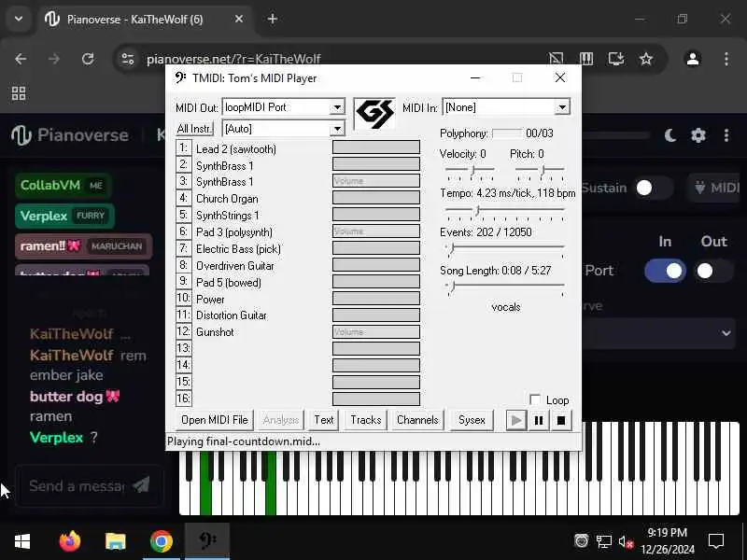The image size is (747, 560).
Task: Open the MIDI In dropdown
Action: tap(562, 107)
